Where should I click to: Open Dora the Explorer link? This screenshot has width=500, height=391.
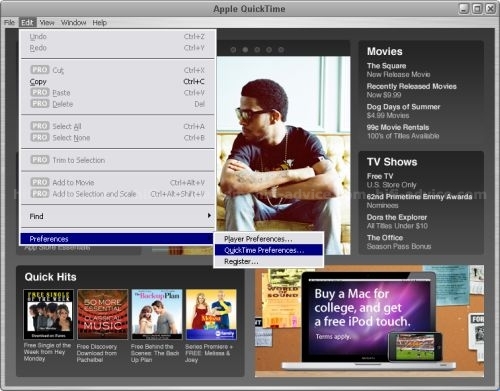397,217
